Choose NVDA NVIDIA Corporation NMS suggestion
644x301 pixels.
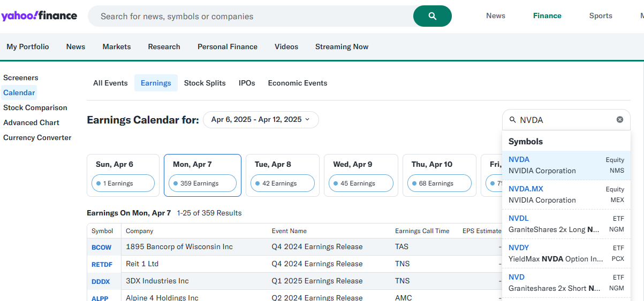tap(566, 165)
